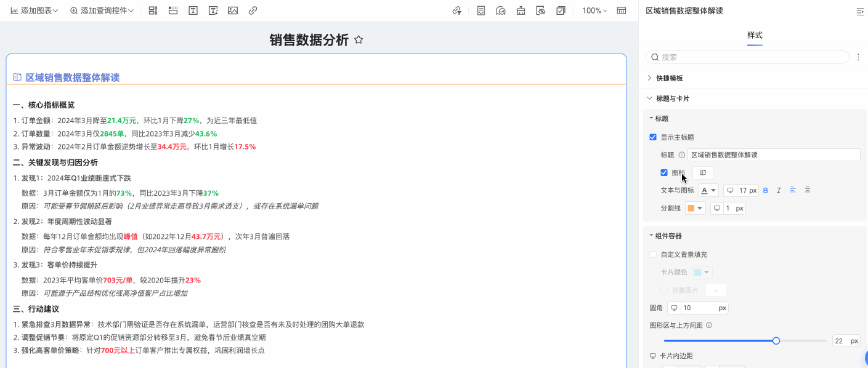Click the checkbox-card icon in toolbar

coord(560,10)
